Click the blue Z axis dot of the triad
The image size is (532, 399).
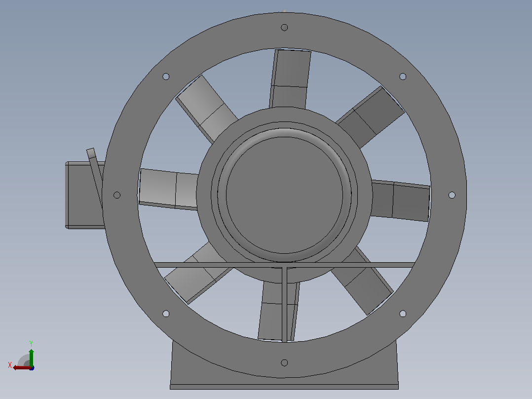click(32, 368)
